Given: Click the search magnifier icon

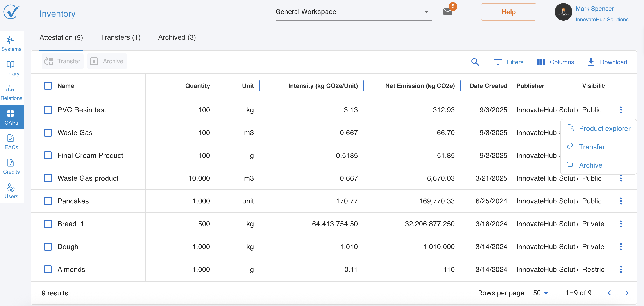Looking at the screenshot, I should pyautogui.click(x=475, y=62).
